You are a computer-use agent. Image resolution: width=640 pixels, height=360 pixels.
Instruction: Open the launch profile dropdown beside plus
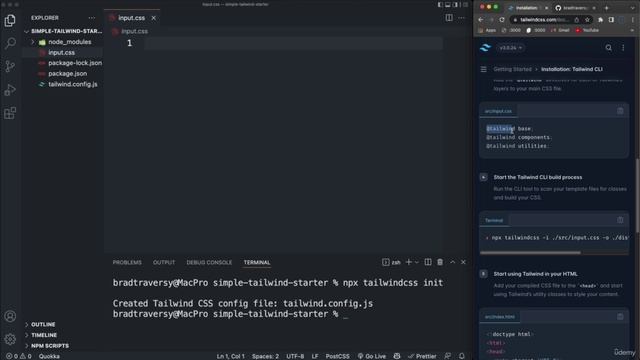pyautogui.click(x=417, y=262)
